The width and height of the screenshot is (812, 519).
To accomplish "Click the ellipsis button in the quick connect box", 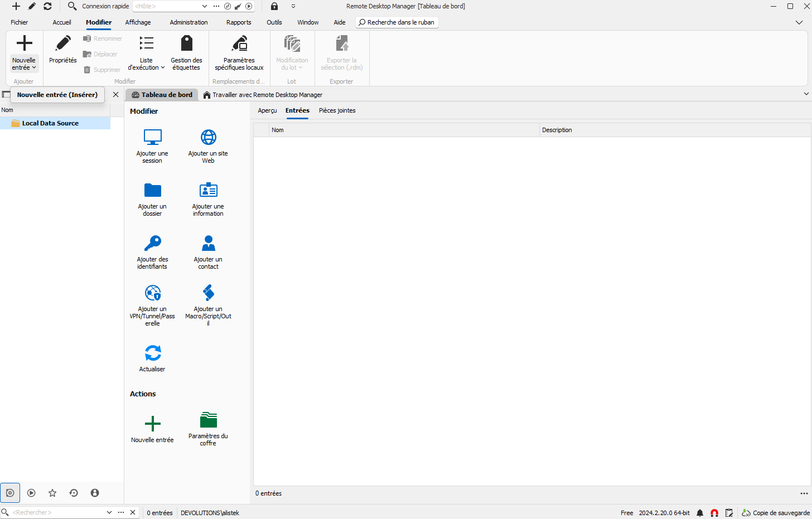I will pyautogui.click(x=216, y=6).
